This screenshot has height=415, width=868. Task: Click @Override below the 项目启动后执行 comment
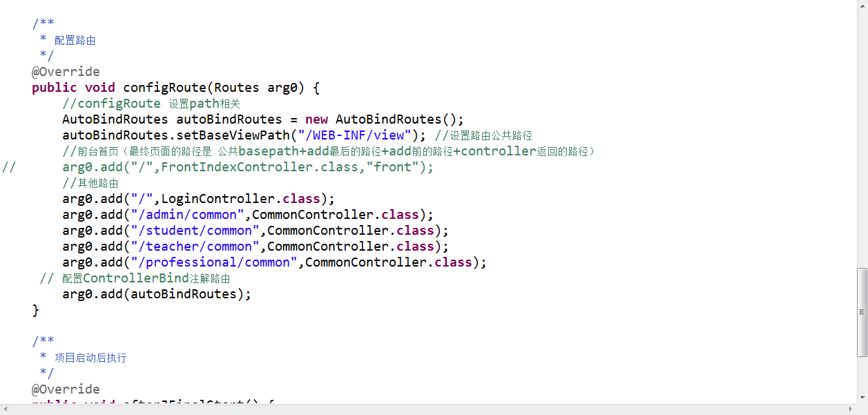click(x=66, y=389)
